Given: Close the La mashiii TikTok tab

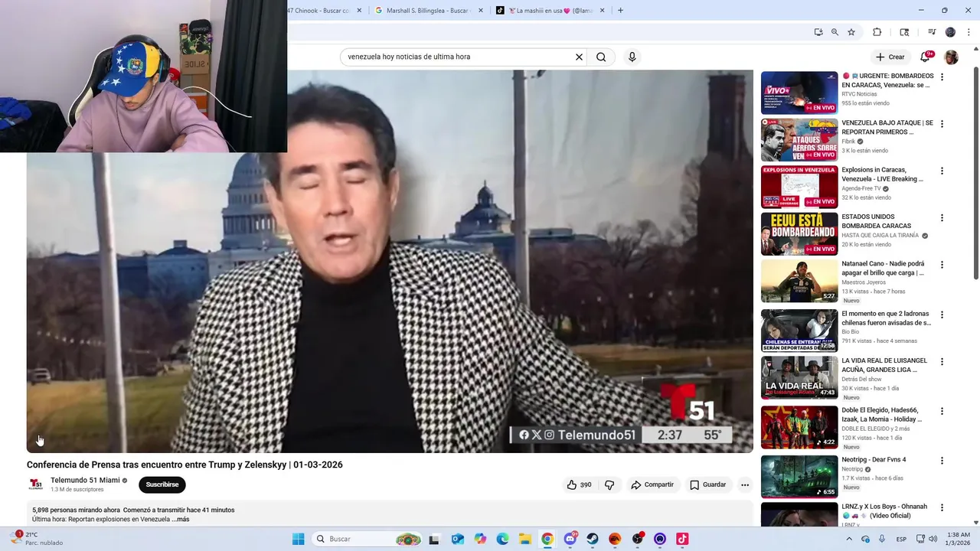Looking at the screenshot, I should point(602,11).
